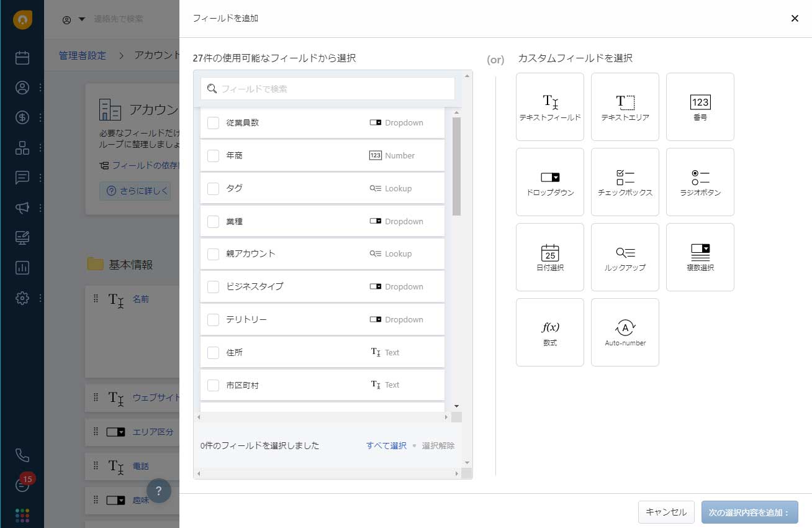Viewport: 812px width, 528px height.
Task: Click the 名前 field drag handle
Action: tap(96, 299)
